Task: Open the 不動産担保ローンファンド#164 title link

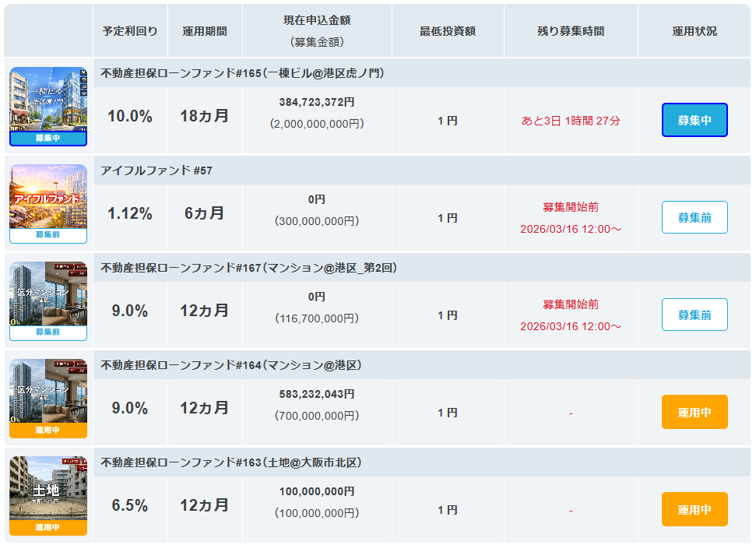Action: (x=231, y=365)
